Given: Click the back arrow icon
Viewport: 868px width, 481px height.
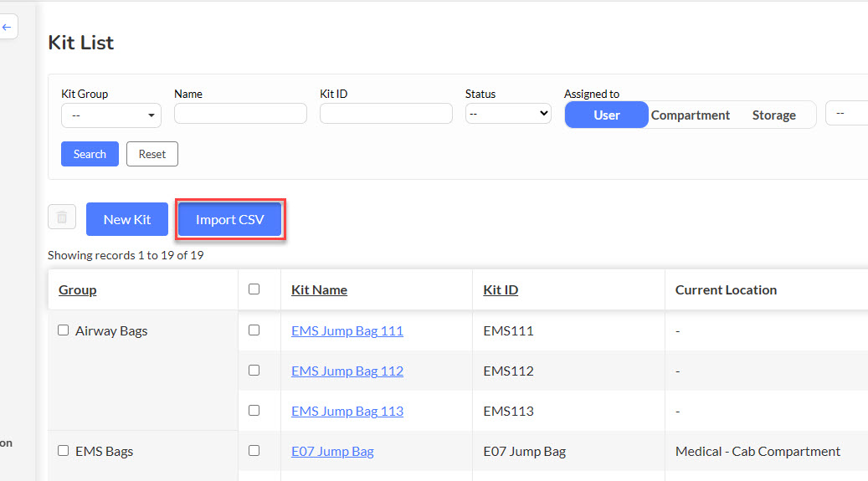Looking at the screenshot, I should pyautogui.click(x=7, y=27).
